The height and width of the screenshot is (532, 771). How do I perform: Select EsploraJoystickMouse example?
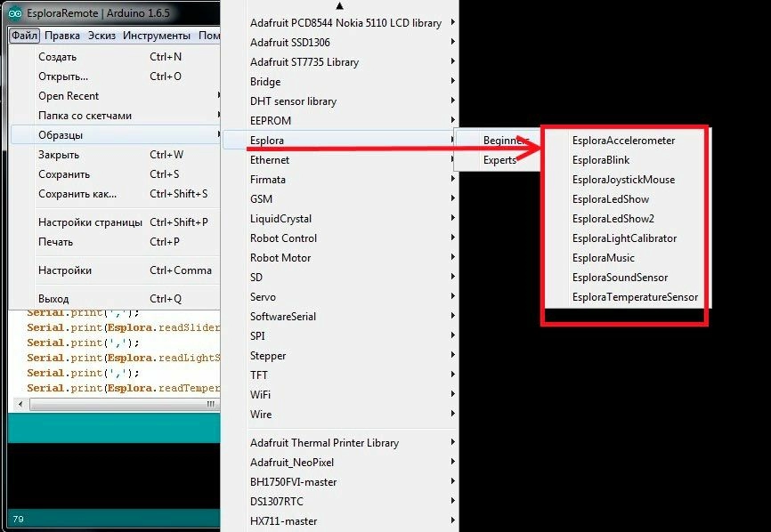[x=623, y=180]
